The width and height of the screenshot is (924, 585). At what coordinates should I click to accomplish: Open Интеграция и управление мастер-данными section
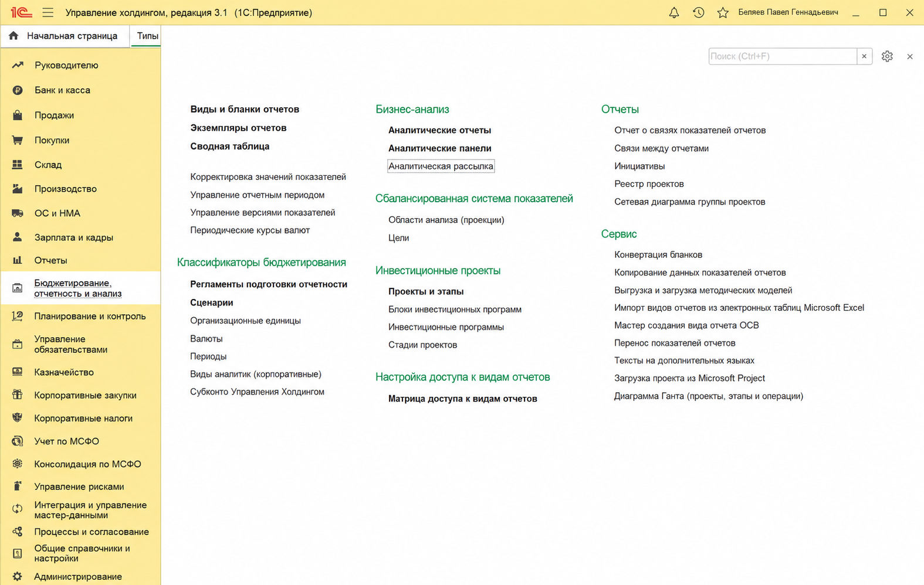click(90, 510)
